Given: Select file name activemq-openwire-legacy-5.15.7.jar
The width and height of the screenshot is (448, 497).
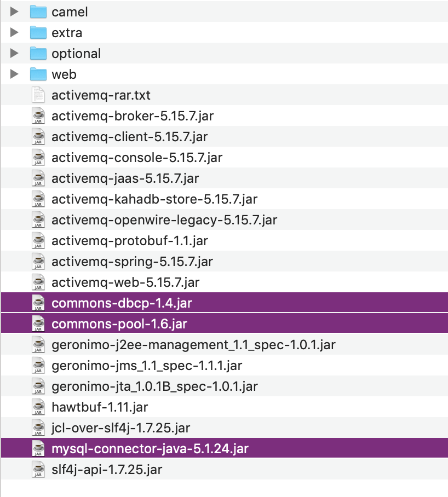Looking at the screenshot, I should click(164, 220).
